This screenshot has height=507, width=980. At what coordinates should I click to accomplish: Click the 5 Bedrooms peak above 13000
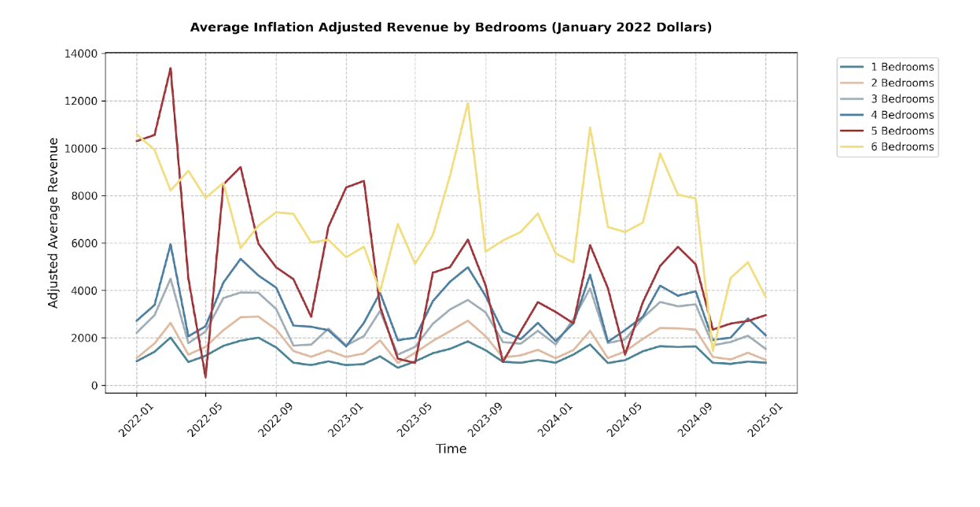171,68
